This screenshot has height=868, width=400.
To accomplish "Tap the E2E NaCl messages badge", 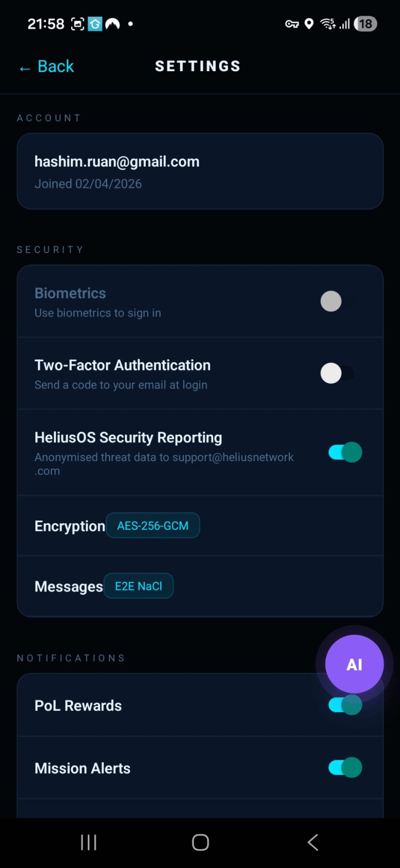I will click(x=138, y=586).
